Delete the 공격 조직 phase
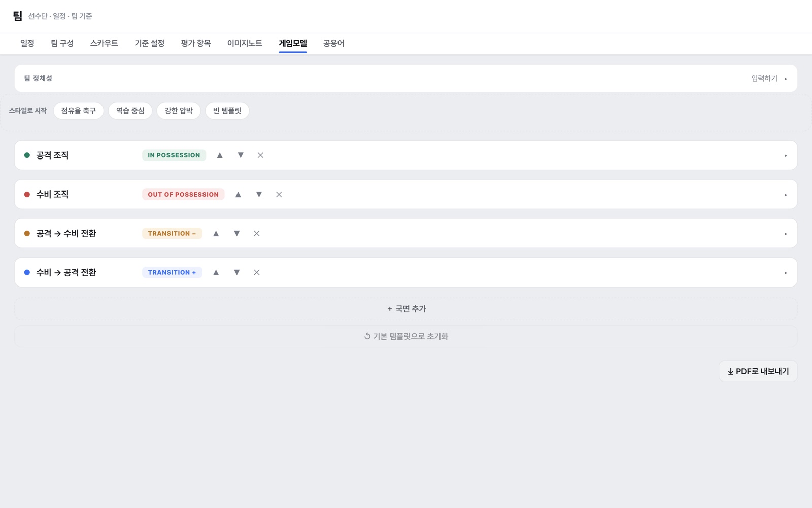This screenshot has width=812, height=508. click(x=260, y=155)
